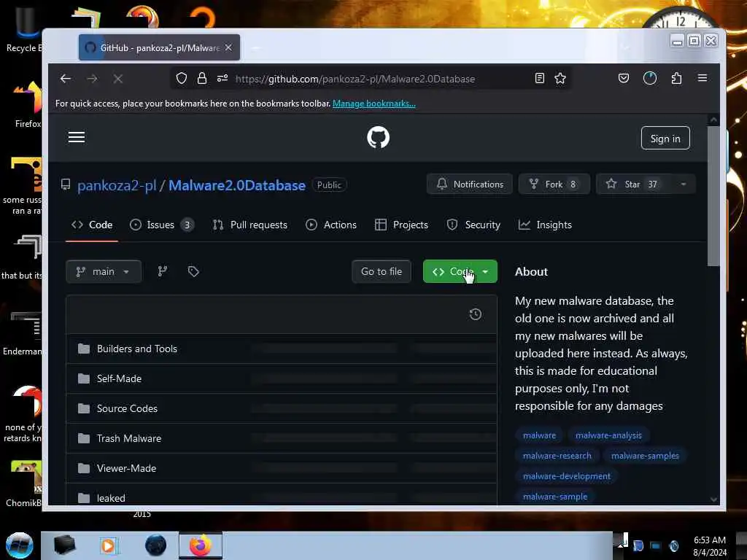Open pankoza2-pl owner link

[x=117, y=185]
